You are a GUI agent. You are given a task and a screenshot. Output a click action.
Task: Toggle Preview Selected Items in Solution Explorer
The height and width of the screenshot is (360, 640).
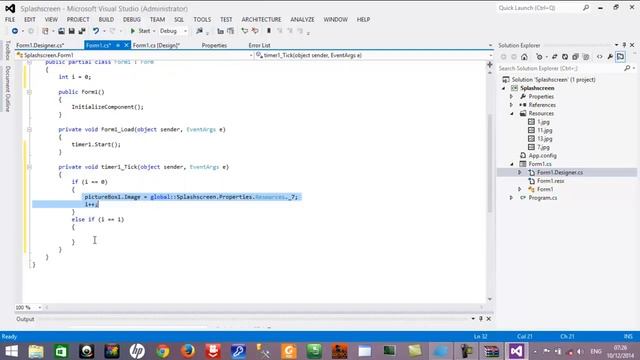pos(620,57)
